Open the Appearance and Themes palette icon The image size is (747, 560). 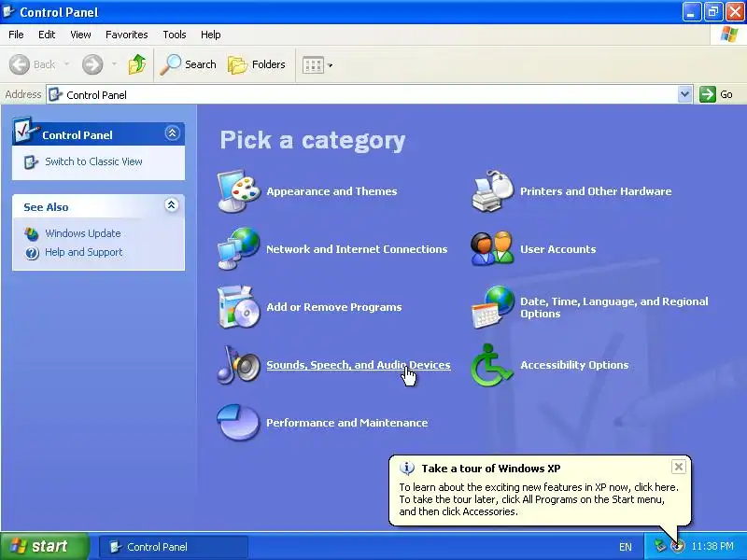[239, 191]
